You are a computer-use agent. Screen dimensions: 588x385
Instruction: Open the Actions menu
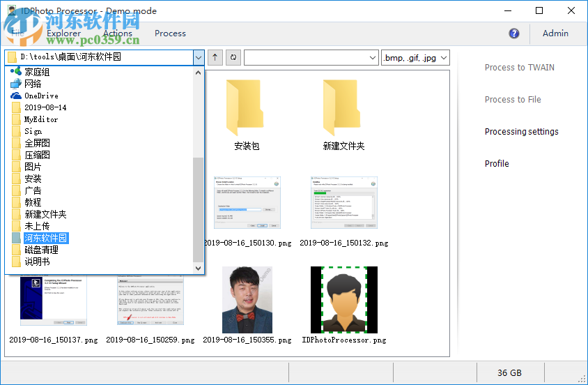click(x=118, y=33)
